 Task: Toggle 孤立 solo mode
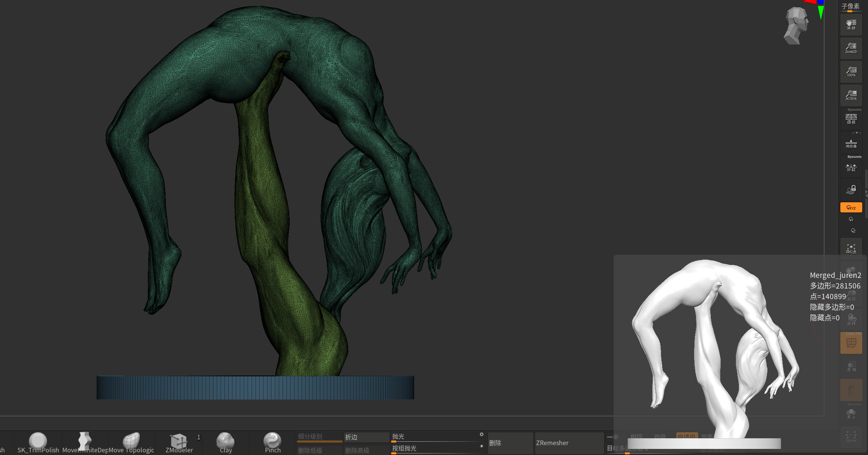(x=851, y=414)
